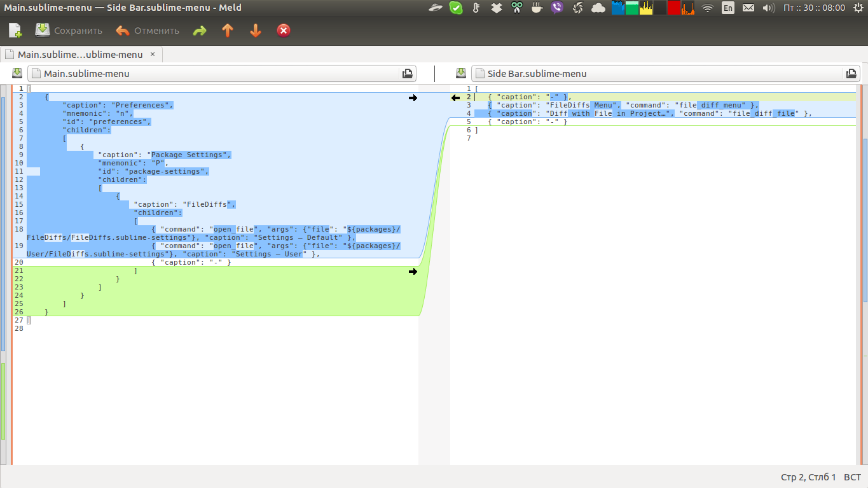Click the "caption": "FileDiffs" line in left pane
Screen dimensions: 868x488
[x=184, y=204]
